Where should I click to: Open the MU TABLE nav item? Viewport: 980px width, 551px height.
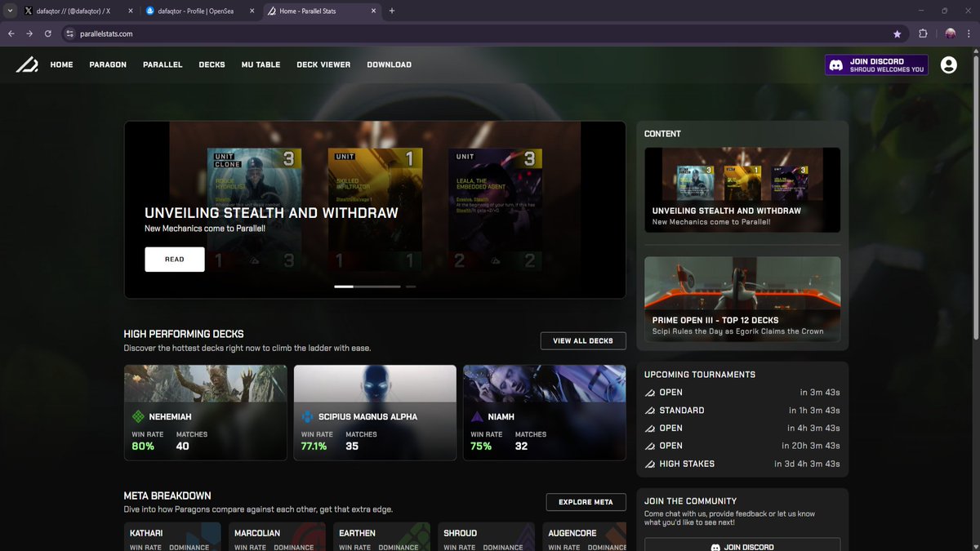point(261,65)
